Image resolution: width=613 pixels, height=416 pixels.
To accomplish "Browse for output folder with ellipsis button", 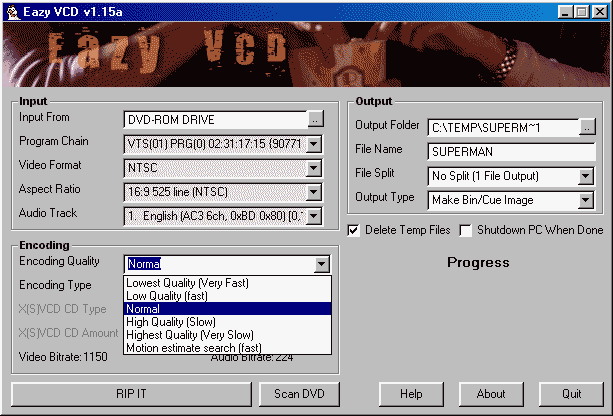I will 587,127.
